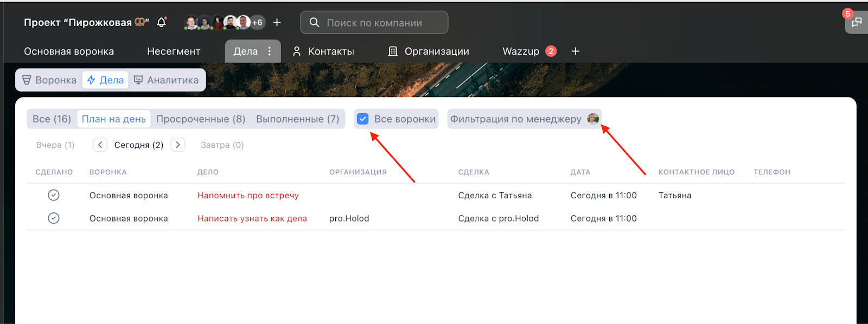Click the +6 members avatar badge
Screen dimensions: 868x324
coord(257,22)
